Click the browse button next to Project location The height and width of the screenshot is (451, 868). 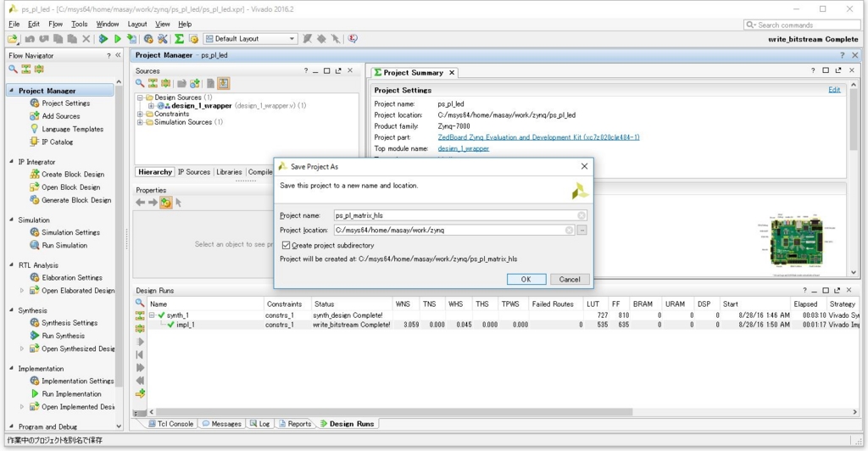tap(581, 231)
